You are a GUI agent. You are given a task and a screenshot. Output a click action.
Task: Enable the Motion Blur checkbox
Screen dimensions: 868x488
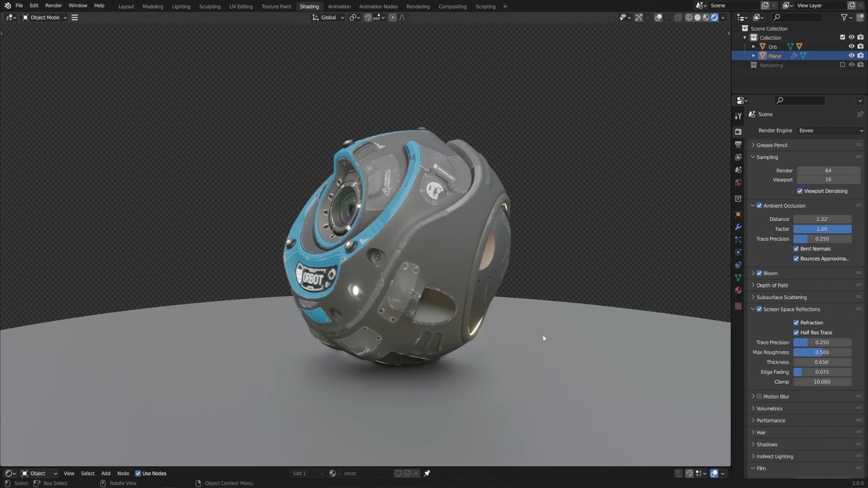759,396
